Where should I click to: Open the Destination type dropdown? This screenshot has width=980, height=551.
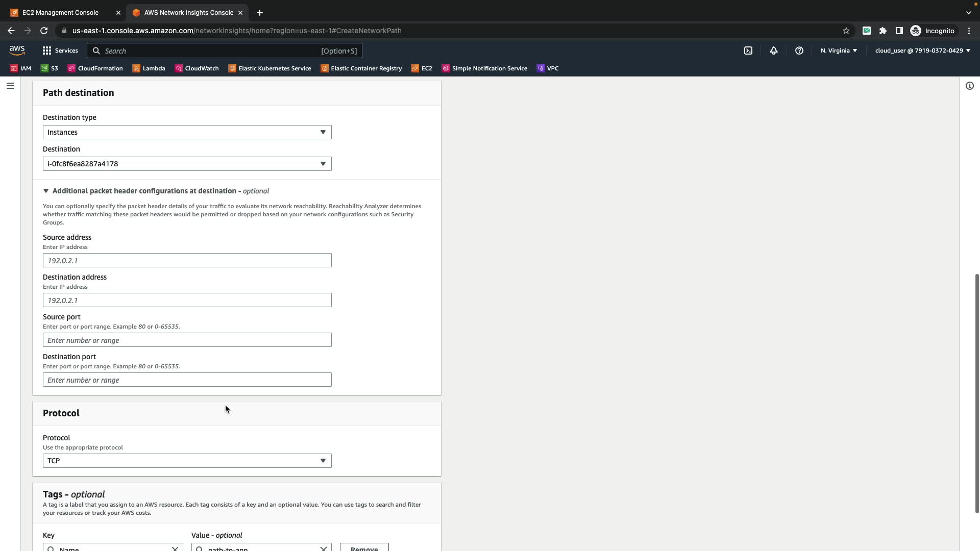pos(187,132)
